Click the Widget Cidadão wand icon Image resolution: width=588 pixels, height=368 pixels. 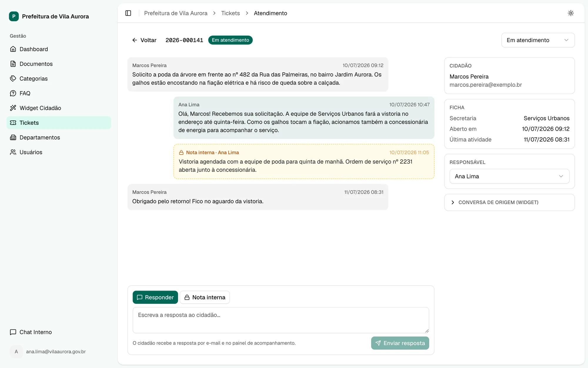[x=13, y=108]
